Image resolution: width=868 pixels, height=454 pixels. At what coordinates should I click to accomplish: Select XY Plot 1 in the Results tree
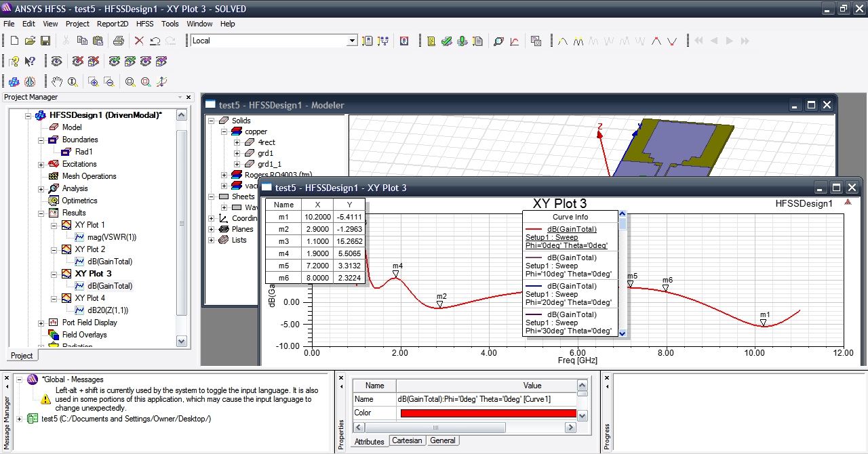90,225
